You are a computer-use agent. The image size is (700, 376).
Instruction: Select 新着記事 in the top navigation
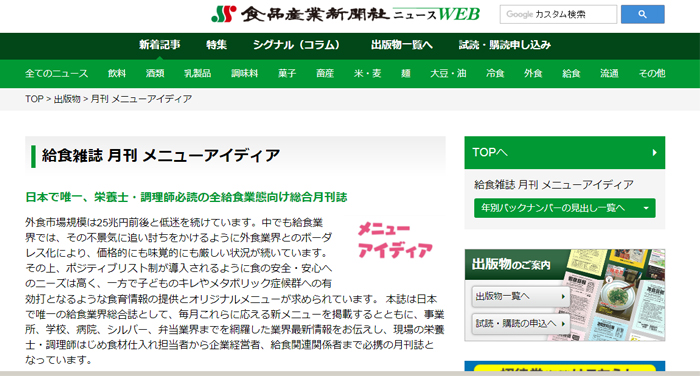(x=159, y=45)
